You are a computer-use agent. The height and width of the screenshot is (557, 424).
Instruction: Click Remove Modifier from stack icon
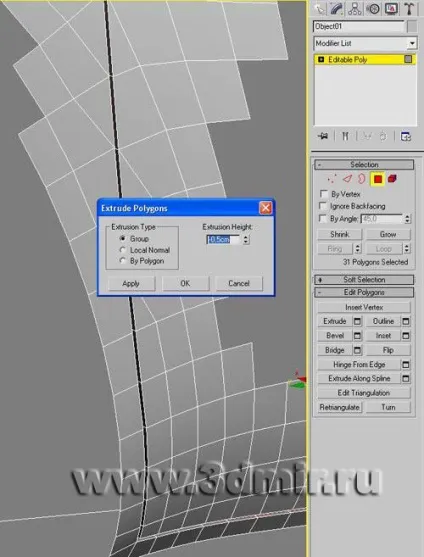tap(383, 136)
